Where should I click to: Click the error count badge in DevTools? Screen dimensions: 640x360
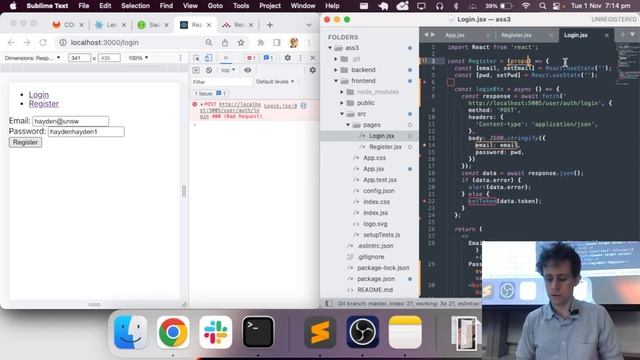click(x=251, y=58)
